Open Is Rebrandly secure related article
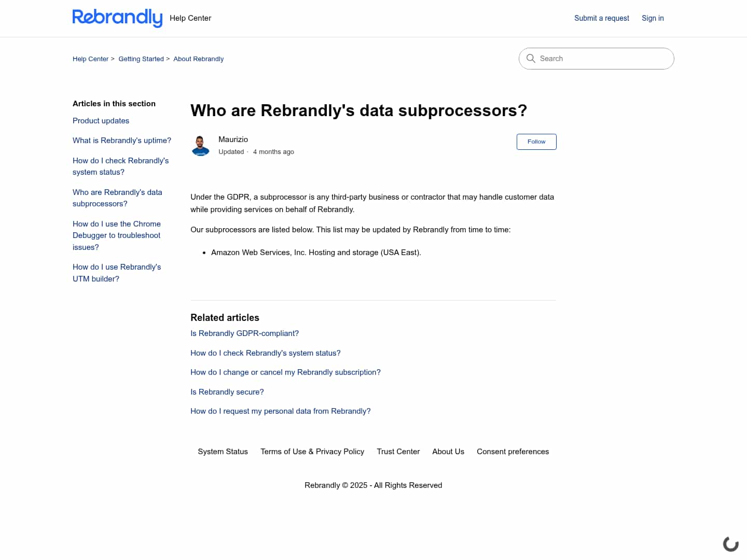This screenshot has width=747, height=560. click(227, 392)
